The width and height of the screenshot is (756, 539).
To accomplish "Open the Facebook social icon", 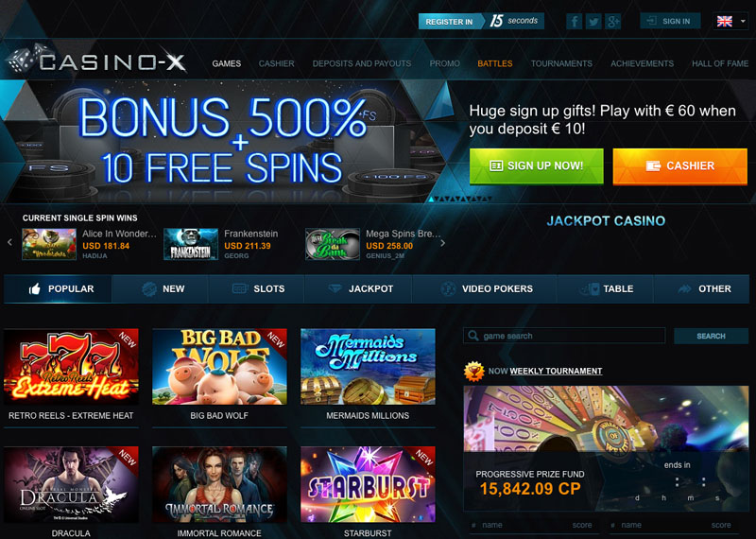I will point(574,21).
